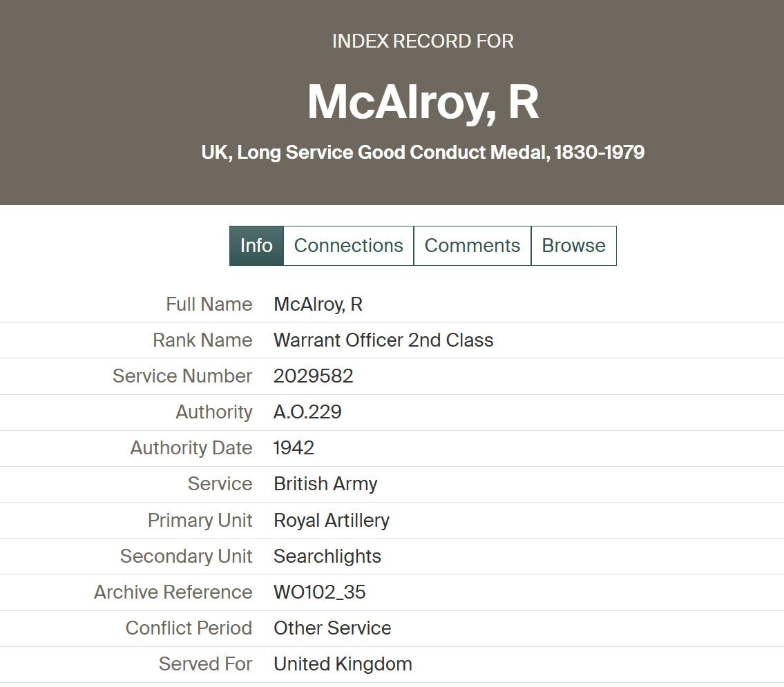Click the Secondary Unit field label
Image resolution: width=784 pixels, height=687 pixels.
pos(186,556)
